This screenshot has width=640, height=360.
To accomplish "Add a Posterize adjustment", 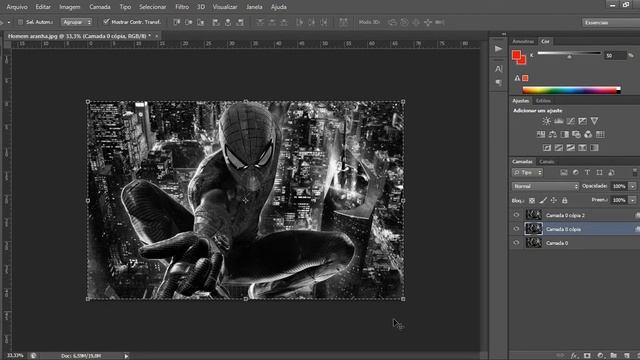I will coord(559,148).
